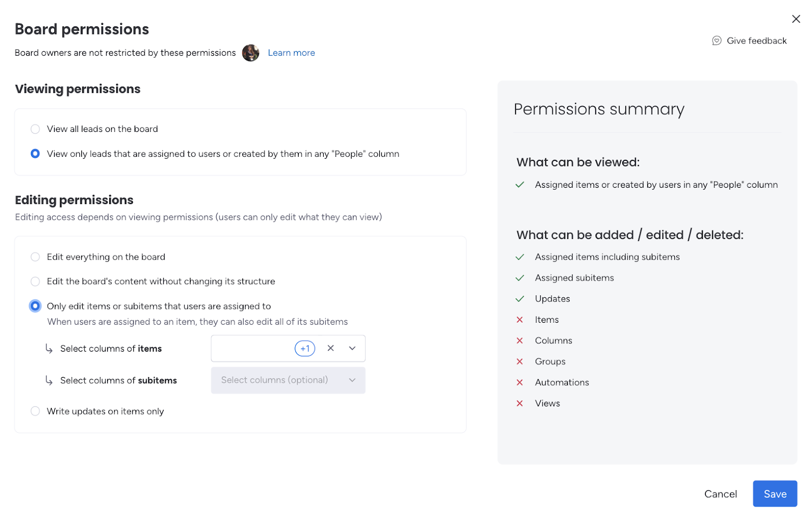Select Only edit assigned items or subitems
812x512 pixels.
[x=35, y=306]
